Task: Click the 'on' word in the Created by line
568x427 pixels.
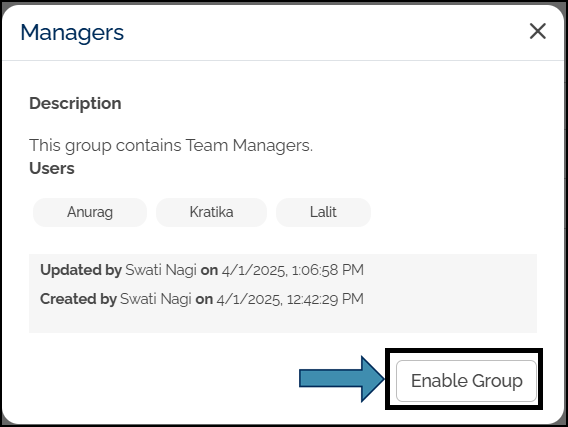Action: click(204, 300)
